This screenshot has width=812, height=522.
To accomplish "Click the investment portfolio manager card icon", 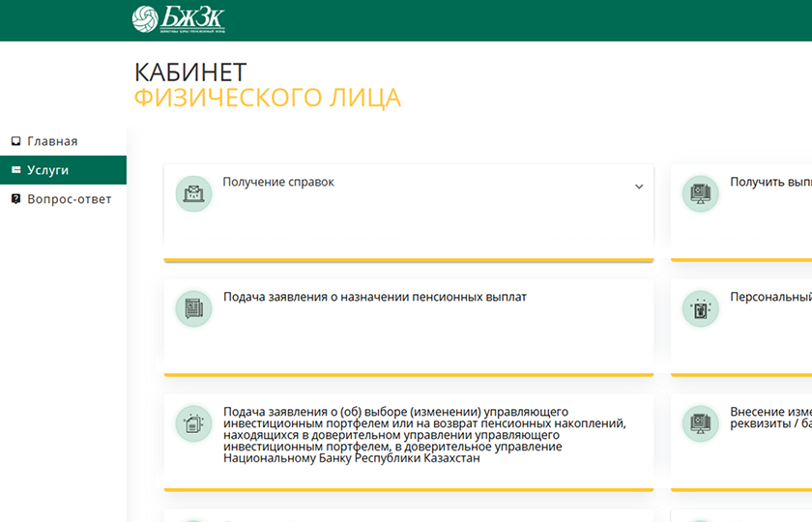I will [193, 423].
